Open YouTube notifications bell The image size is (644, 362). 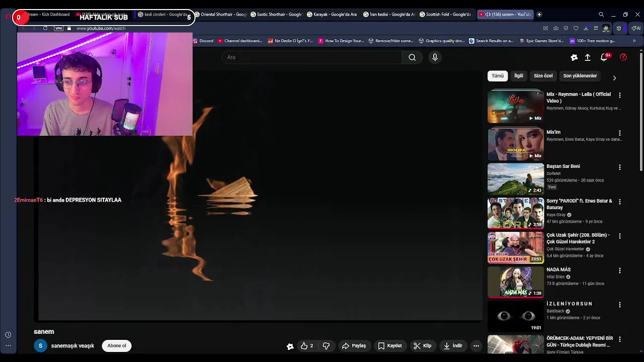coord(604,57)
